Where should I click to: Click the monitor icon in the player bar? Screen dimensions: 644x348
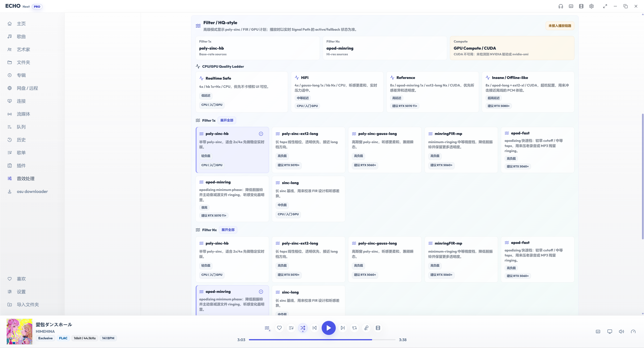tap(610, 332)
